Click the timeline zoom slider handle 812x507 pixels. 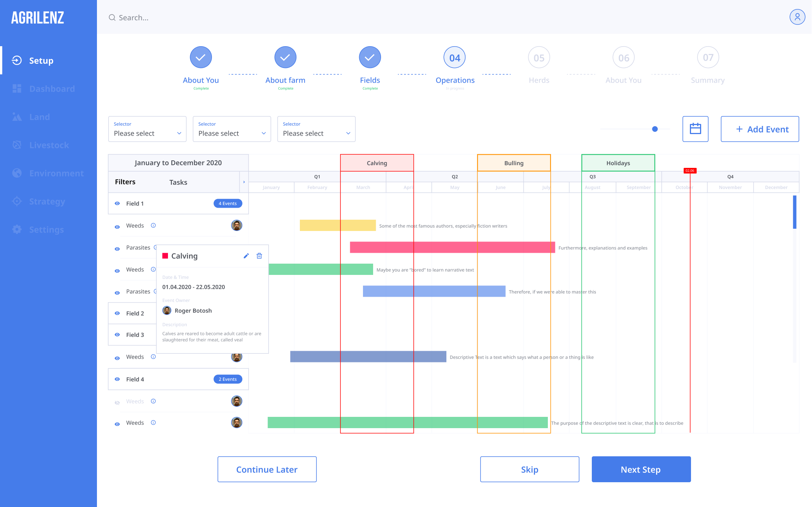pyautogui.click(x=655, y=129)
